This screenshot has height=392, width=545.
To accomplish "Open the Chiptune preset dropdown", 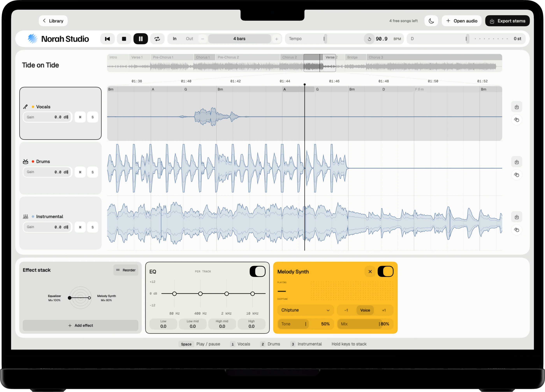I will coord(305,310).
